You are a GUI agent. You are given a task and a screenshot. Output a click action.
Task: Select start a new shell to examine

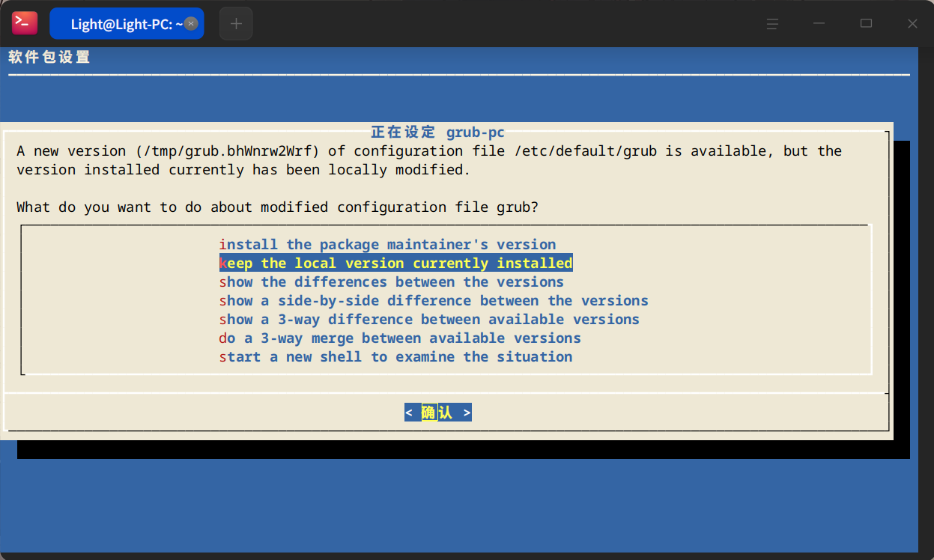coord(396,356)
